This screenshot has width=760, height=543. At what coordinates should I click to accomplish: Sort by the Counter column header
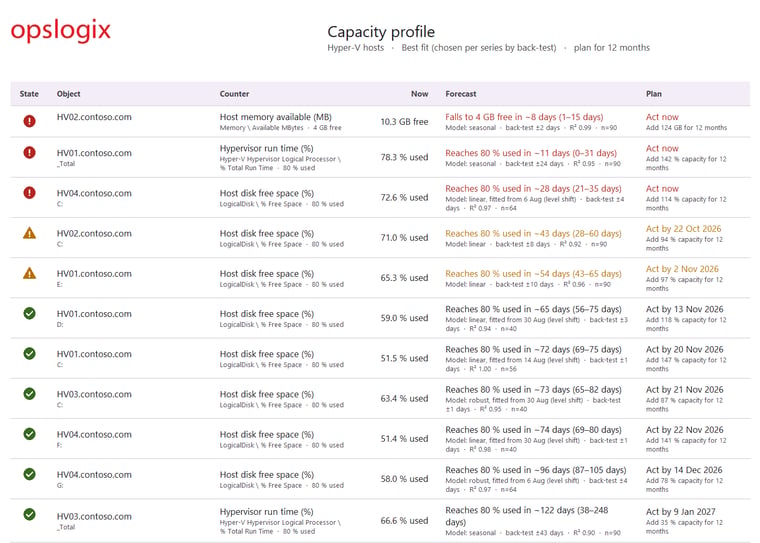tap(234, 94)
